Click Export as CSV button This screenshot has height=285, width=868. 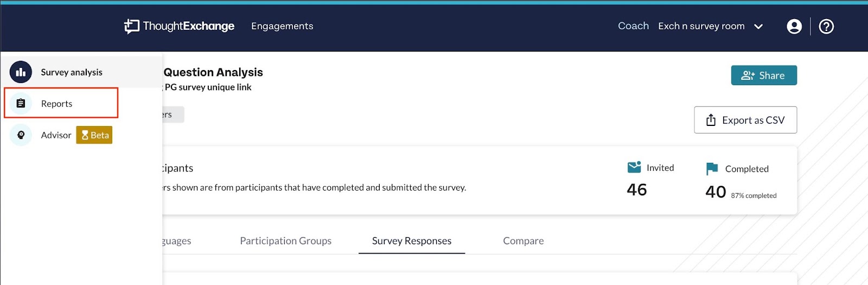pos(745,120)
